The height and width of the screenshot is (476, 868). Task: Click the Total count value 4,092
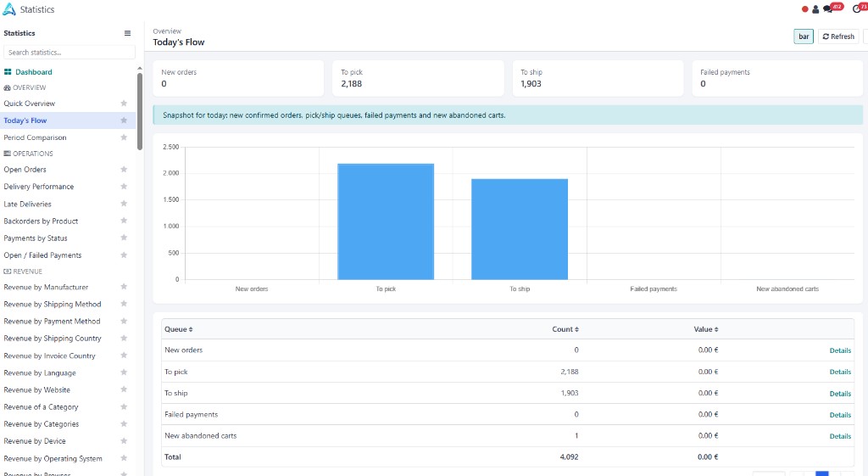569,457
